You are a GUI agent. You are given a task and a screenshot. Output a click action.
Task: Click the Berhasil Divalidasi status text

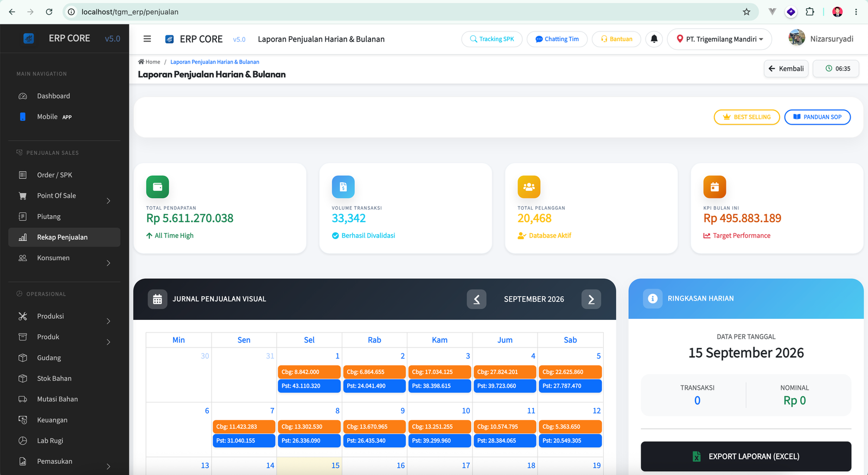coord(368,236)
